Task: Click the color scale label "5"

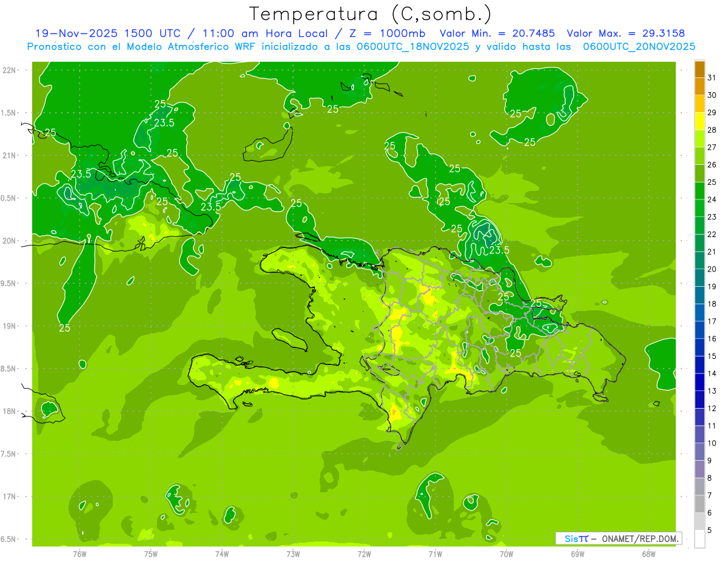Action: click(710, 530)
